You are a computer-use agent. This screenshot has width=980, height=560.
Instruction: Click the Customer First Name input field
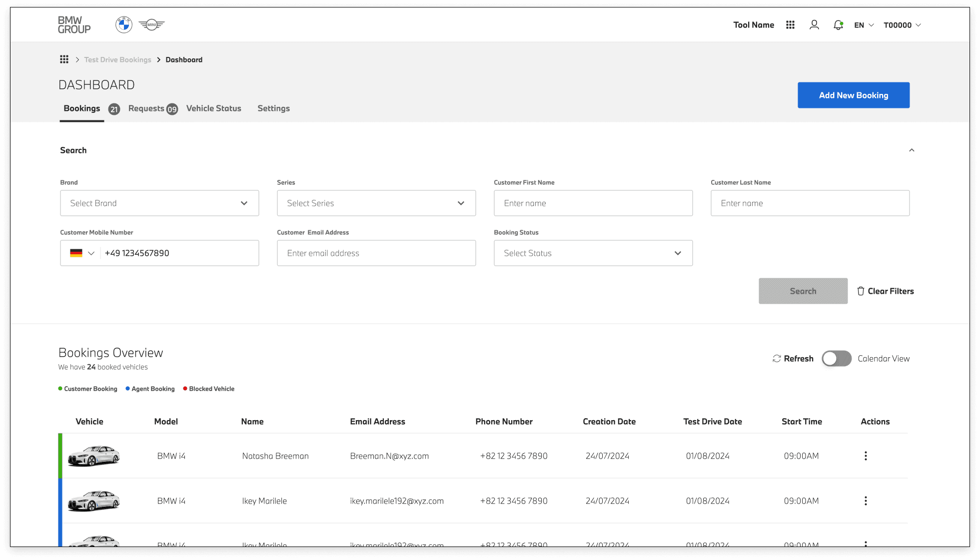coord(593,203)
